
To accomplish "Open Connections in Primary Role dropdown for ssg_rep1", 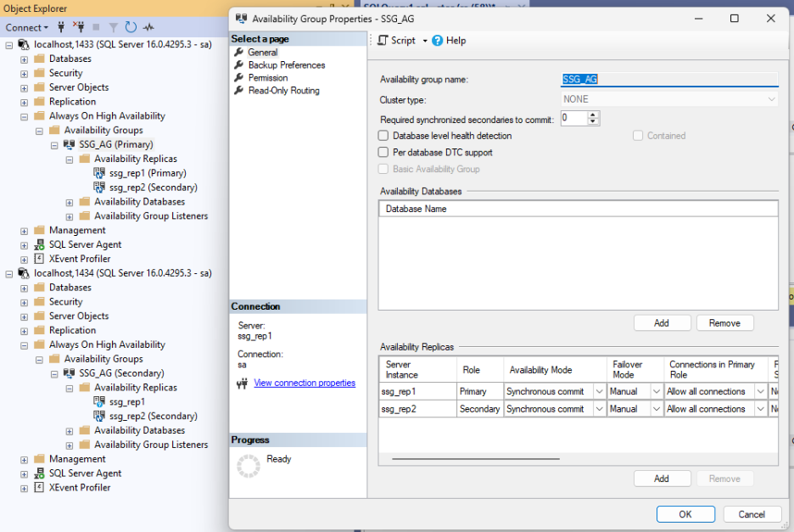I will [x=761, y=392].
